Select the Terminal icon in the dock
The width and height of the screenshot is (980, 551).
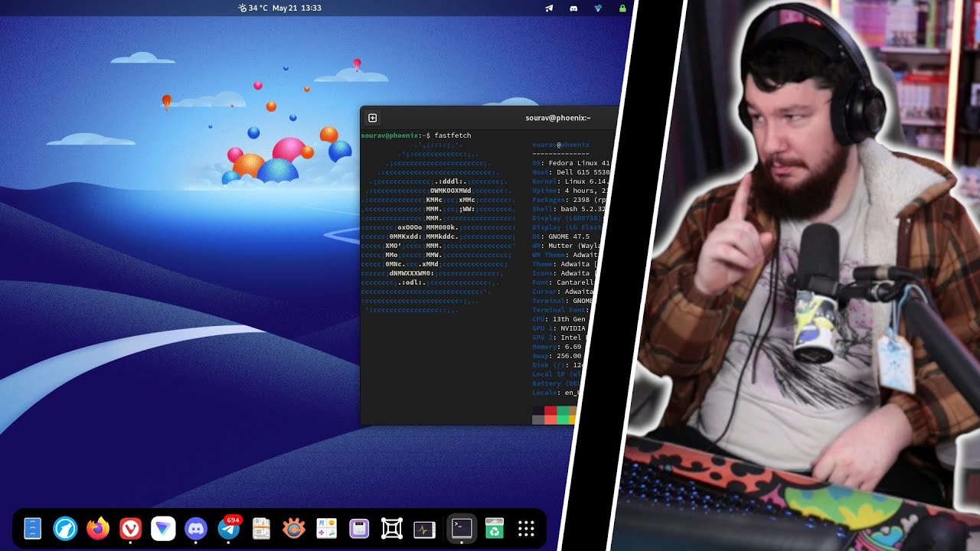point(462,527)
